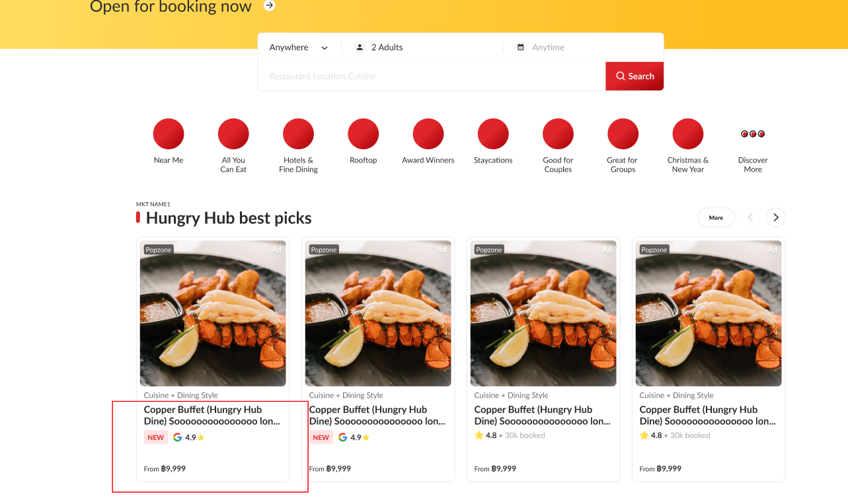Click the red Search button
Image resolution: width=848 pixels, height=504 pixels.
pyautogui.click(x=635, y=77)
